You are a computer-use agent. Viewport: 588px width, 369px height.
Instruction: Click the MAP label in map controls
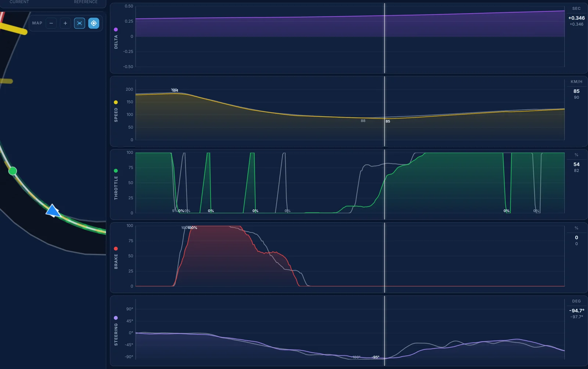point(37,23)
